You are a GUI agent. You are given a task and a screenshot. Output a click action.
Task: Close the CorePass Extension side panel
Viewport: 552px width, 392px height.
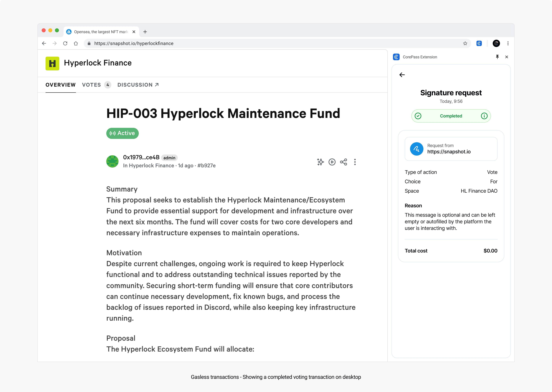tap(507, 57)
